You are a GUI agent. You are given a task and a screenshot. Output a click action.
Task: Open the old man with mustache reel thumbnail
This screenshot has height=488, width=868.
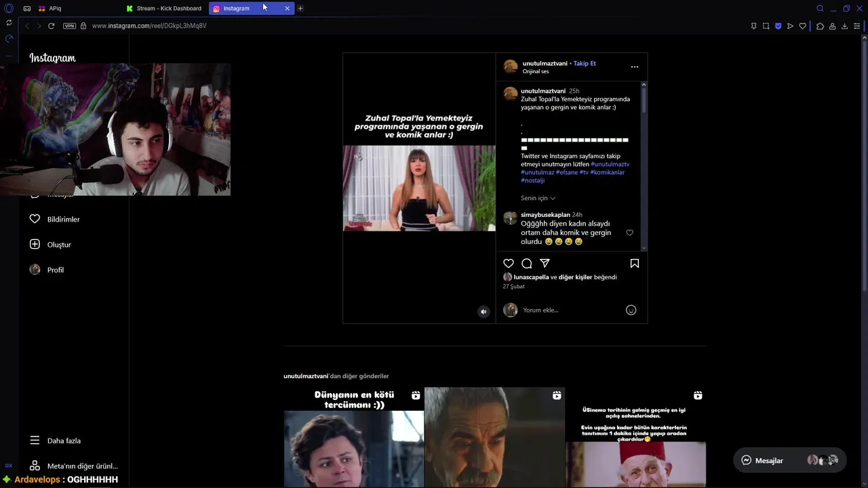click(494, 437)
